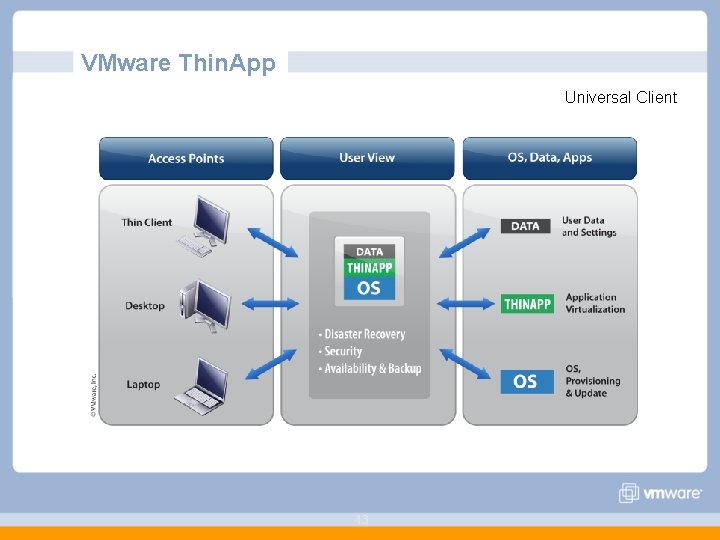The height and width of the screenshot is (540, 720).
Task: Select the Access Points header
Action: click(186, 158)
